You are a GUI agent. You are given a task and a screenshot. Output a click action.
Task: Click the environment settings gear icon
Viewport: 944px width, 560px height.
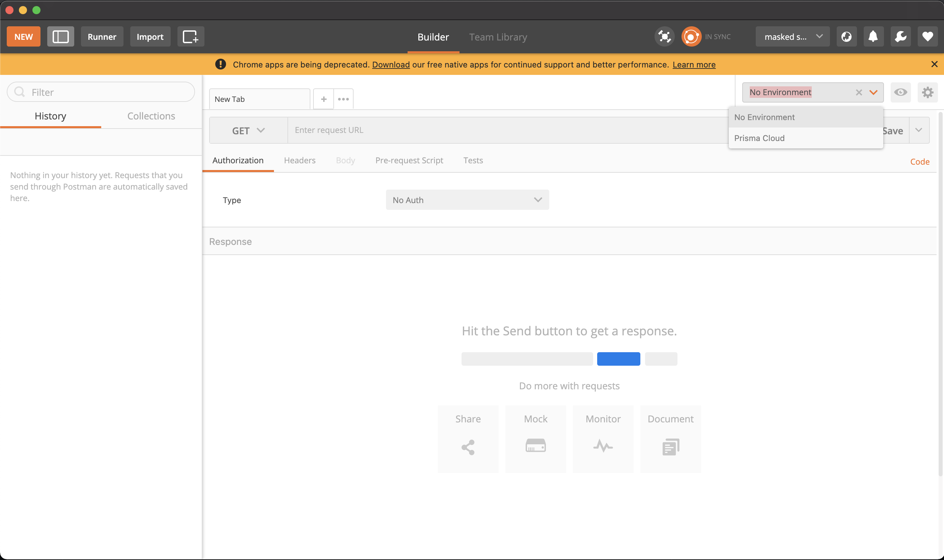point(927,92)
